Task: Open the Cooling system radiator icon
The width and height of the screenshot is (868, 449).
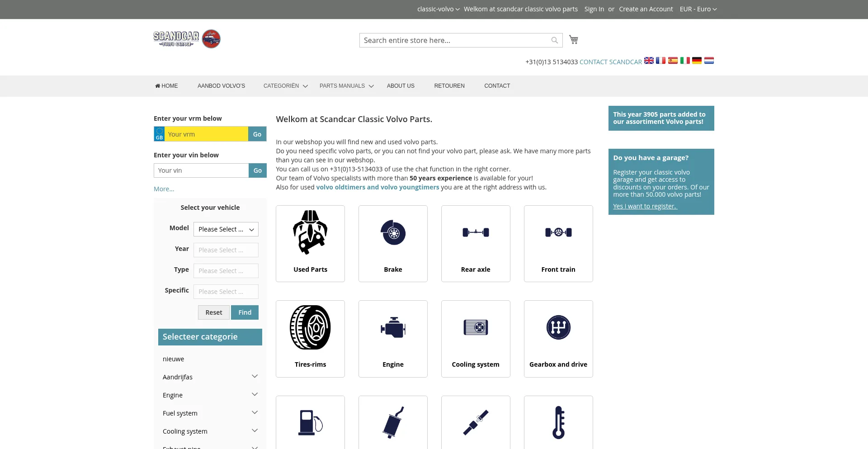Action: (476, 327)
